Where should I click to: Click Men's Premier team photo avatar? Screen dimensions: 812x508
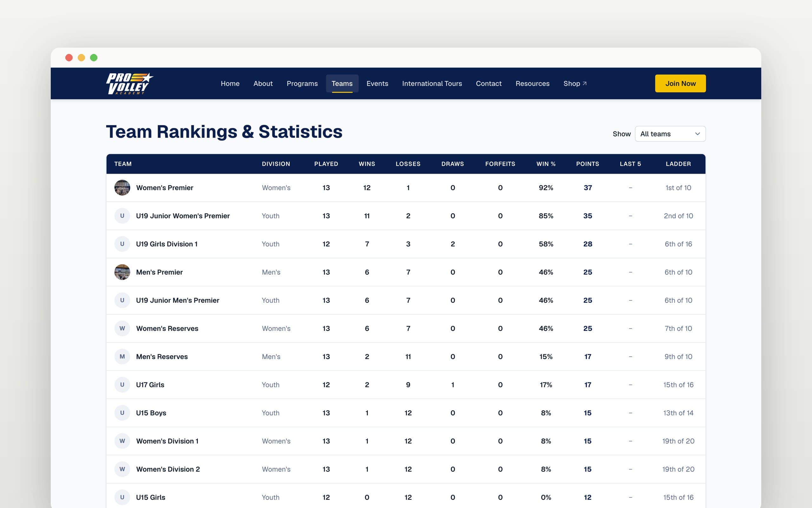122,272
